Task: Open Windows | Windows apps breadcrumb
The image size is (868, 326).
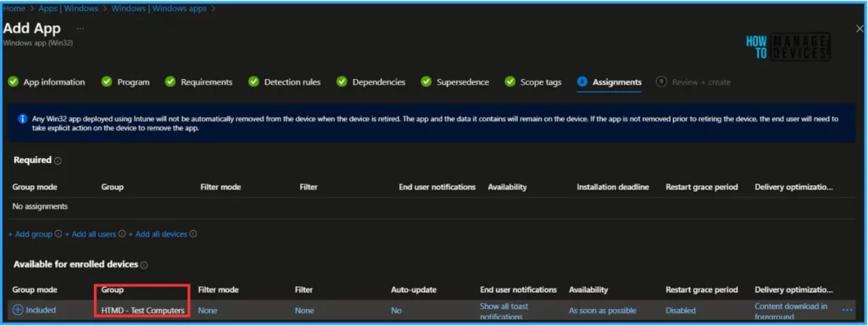Action: click(159, 8)
